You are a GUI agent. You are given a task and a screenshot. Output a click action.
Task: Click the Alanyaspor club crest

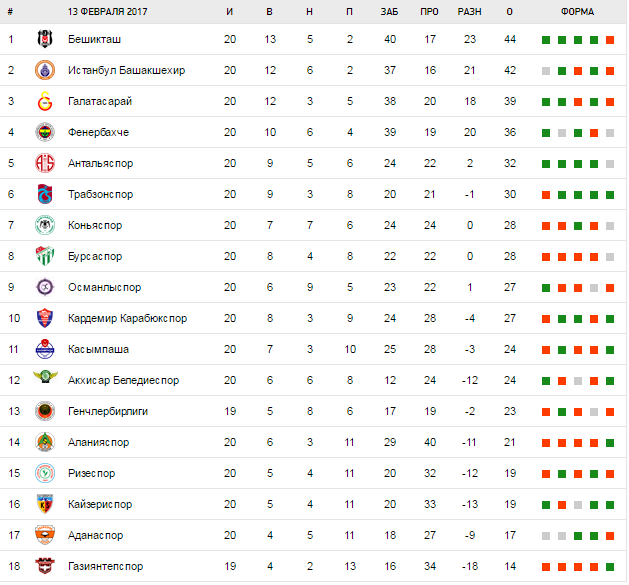point(44,442)
